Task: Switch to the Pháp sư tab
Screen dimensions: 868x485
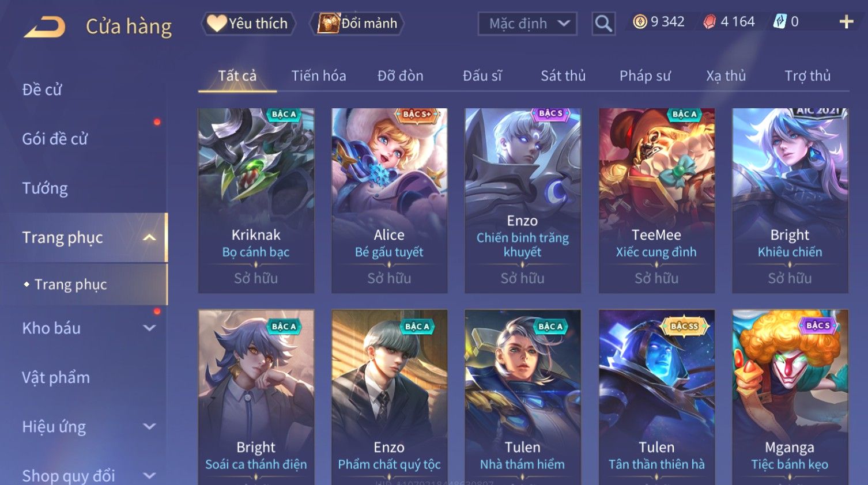Action: point(645,75)
